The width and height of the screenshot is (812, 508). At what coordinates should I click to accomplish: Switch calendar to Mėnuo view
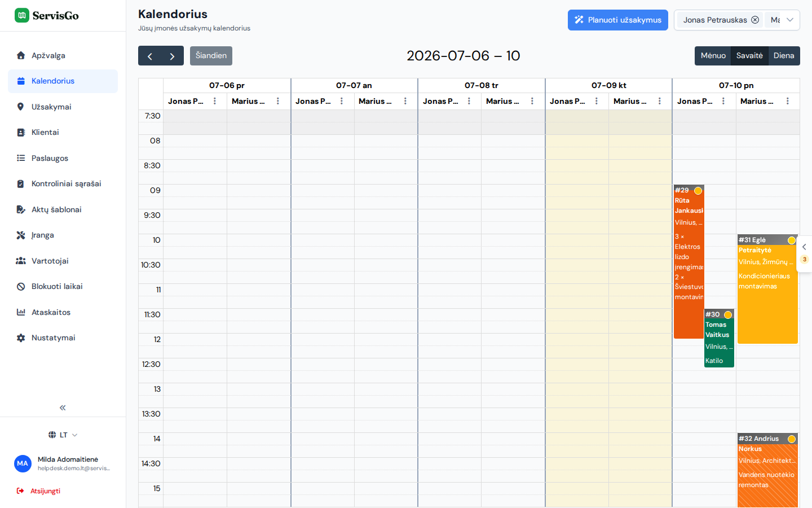[x=713, y=56]
